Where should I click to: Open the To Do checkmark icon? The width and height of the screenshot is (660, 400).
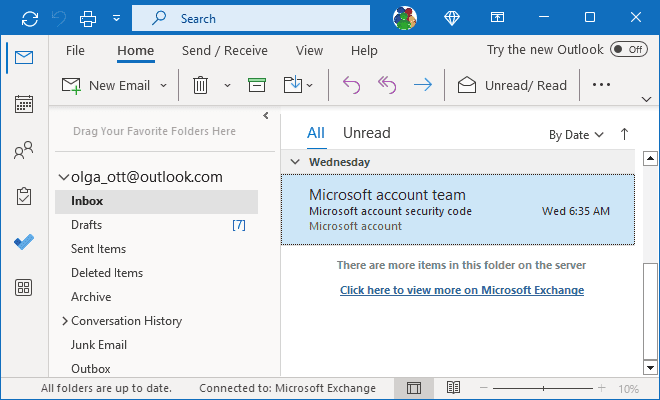tap(24, 242)
